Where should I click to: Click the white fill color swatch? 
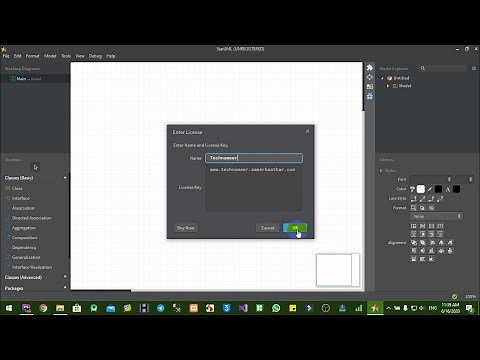tap(421, 189)
